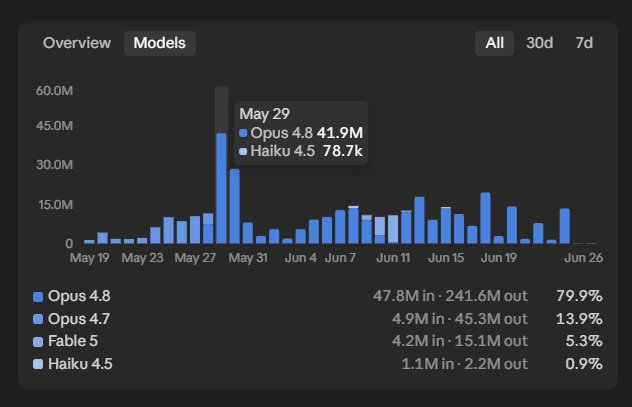This screenshot has height=407, width=632.
Task: Select the 30d time range
Action: point(539,43)
